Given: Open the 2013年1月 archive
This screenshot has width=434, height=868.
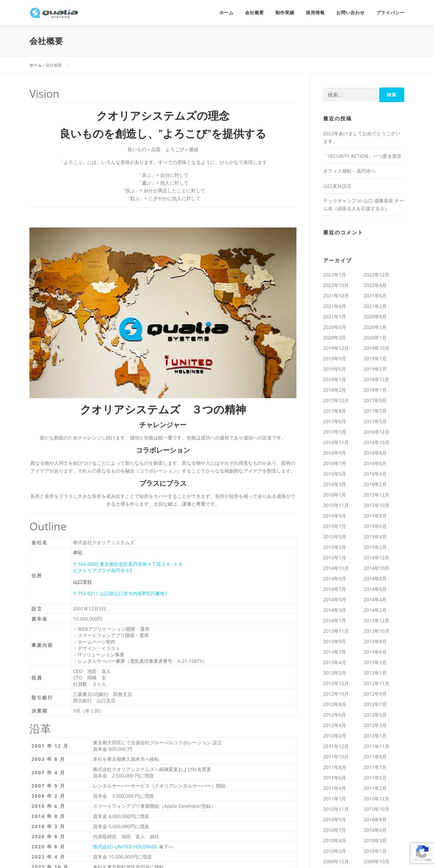Looking at the screenshot, I should pos(375,673).
